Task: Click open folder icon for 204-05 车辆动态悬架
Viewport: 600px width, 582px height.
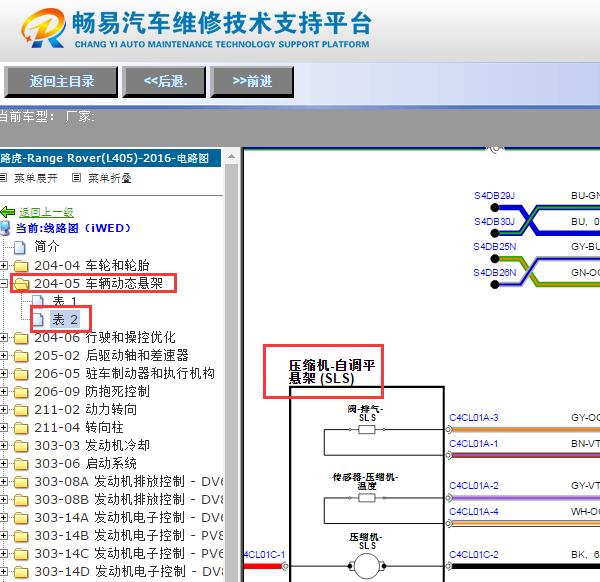Action: [x=21, y=284]
